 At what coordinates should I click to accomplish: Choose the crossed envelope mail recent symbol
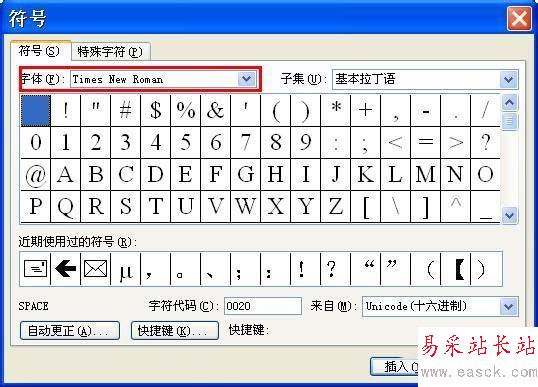pos(95,269)
